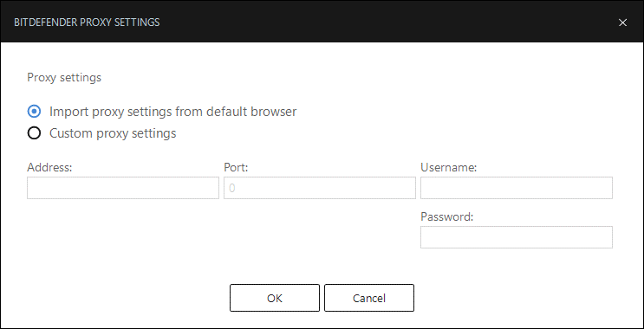This screenshot has height=329, width=644.
Task: Confirm settings with the OK button
Action: pos(275,298)
